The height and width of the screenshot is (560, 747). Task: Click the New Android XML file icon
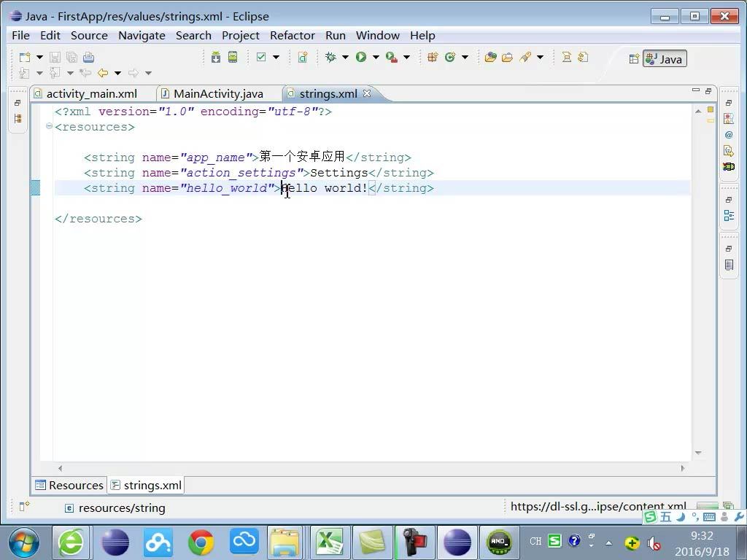tap(303, 57)
